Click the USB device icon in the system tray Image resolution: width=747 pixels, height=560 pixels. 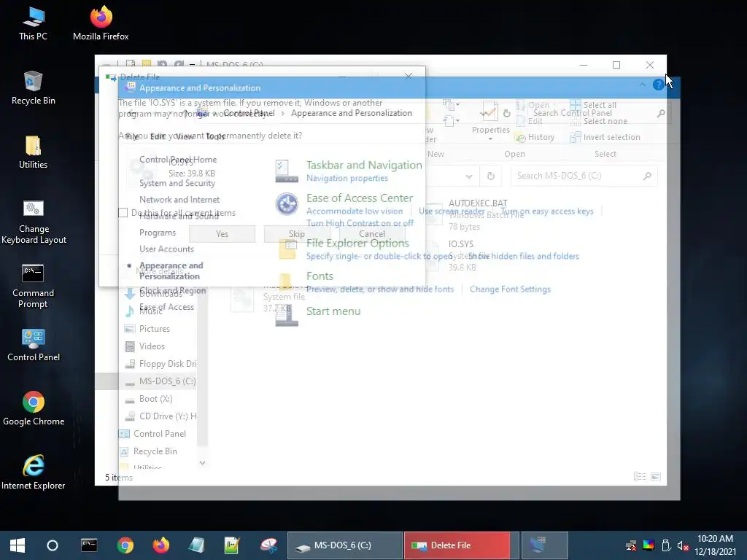[x=666, y=545]
